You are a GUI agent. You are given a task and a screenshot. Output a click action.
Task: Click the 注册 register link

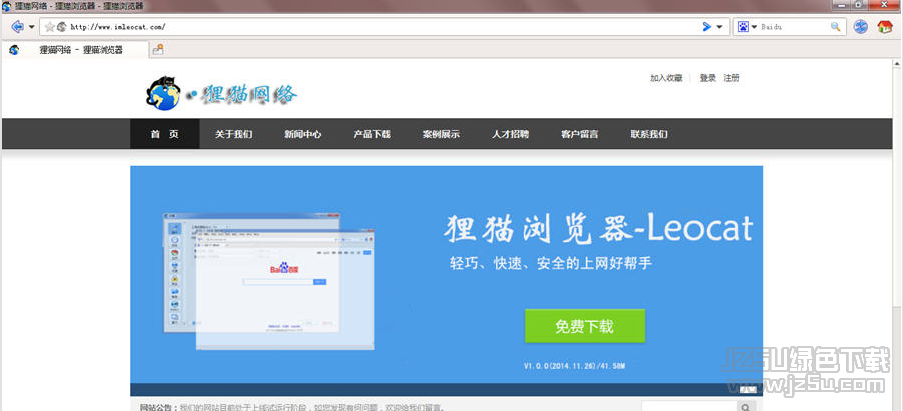(x=731, y=78)
